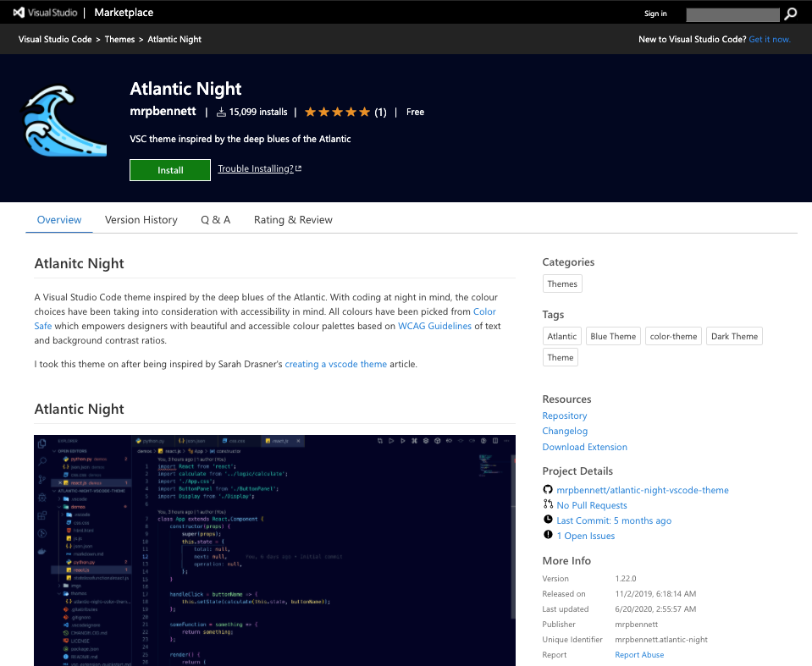
Task: Click the exclamation icon beside Open Issues
Action: 549,535
